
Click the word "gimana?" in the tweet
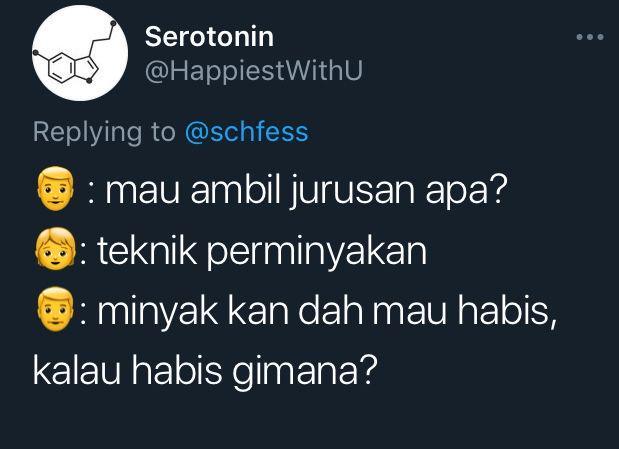coord(305,372)
